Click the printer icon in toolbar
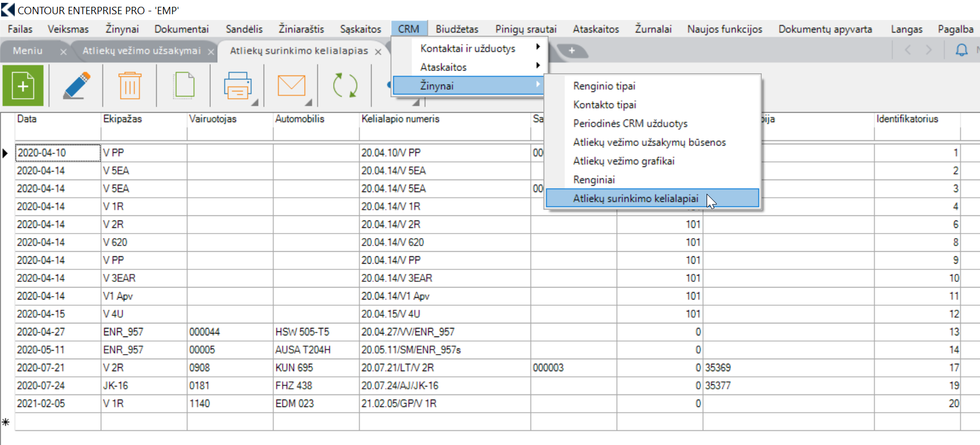 [x=237, y=86]
